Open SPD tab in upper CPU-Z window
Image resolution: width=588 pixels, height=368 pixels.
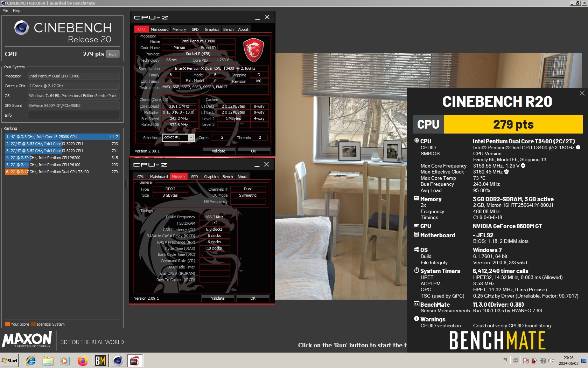195,29
